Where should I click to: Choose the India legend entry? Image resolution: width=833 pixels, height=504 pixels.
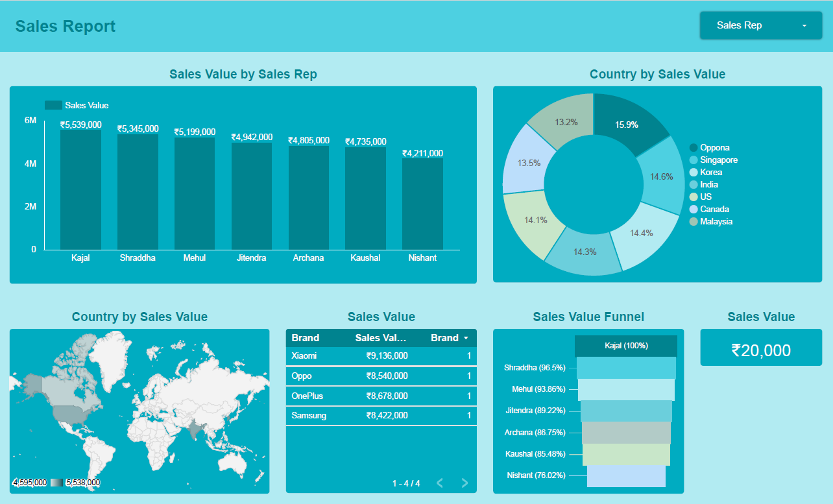pyautogui.click(x=704, y=184)
